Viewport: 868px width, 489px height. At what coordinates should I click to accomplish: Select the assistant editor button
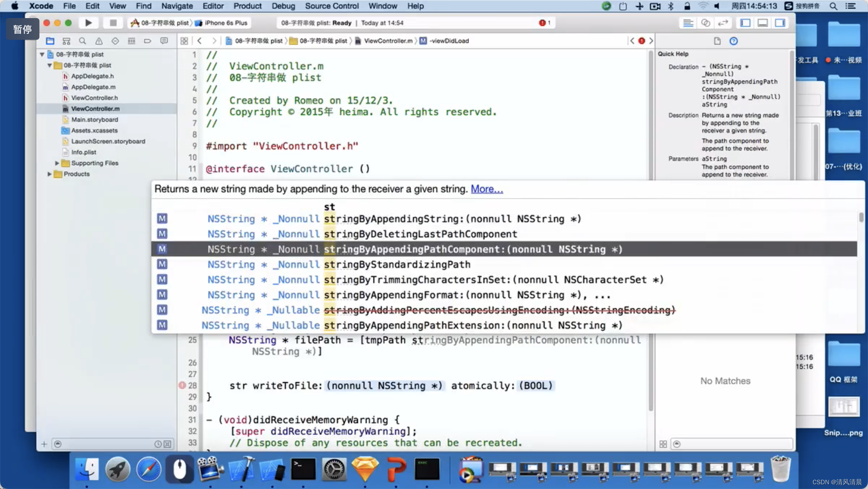click(705, 23)
